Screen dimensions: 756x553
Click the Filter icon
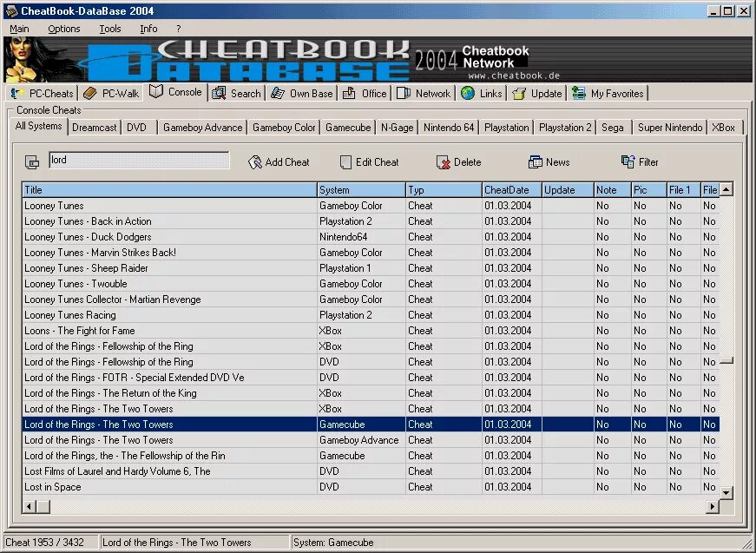click(628, 161)
